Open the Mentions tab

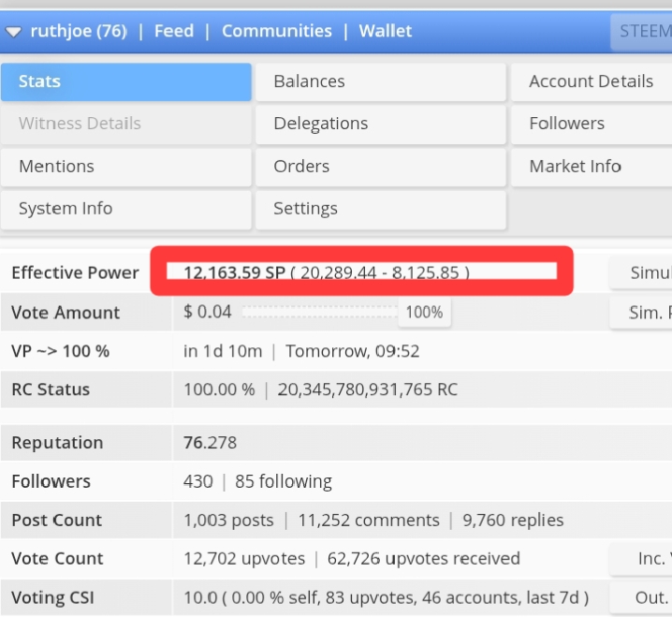tap(126, 167)
